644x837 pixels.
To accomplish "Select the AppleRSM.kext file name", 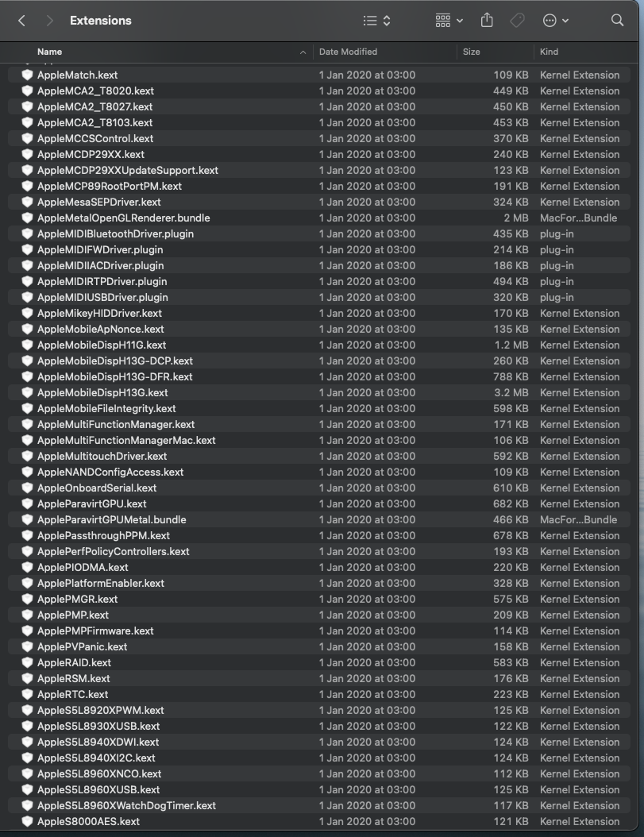I will 74,678.
